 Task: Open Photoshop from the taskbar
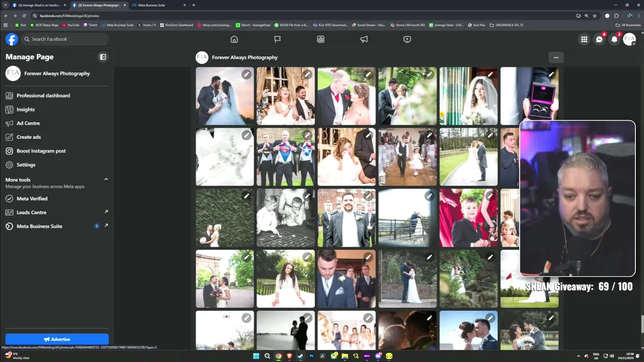[x=311, y=356]
